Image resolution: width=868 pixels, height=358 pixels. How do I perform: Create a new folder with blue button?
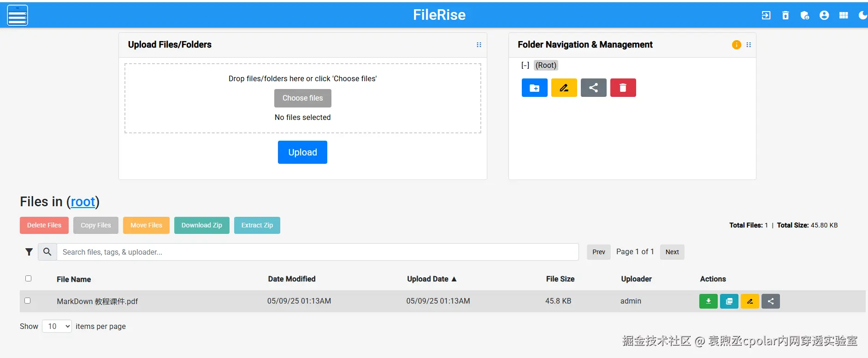pos(535,88)
